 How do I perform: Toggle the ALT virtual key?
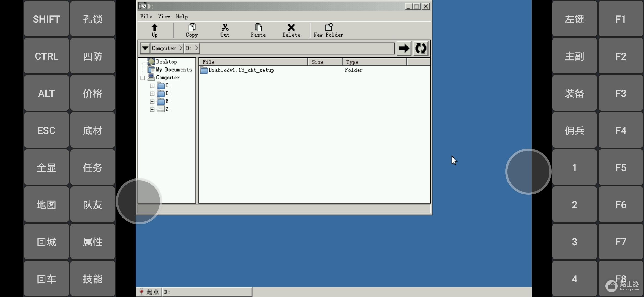point(46,93)
